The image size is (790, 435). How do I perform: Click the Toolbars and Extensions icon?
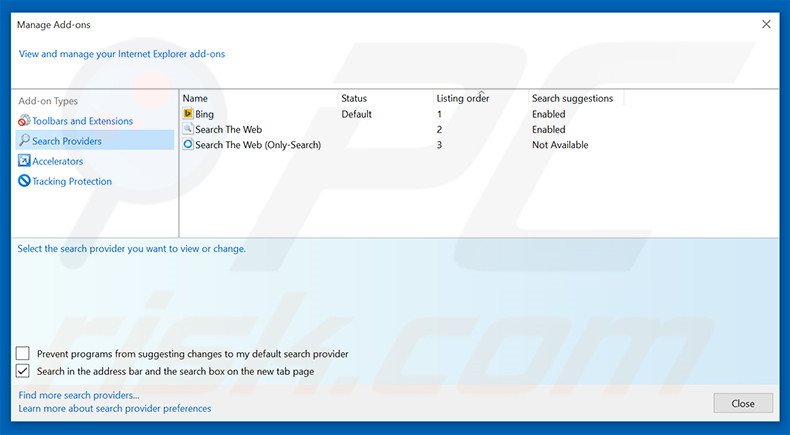pyautogui.click(x=24, y=121)
